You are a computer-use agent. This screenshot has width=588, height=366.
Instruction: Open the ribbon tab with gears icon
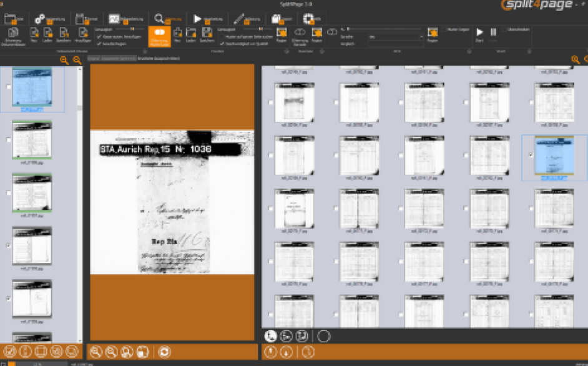point(49,18)
